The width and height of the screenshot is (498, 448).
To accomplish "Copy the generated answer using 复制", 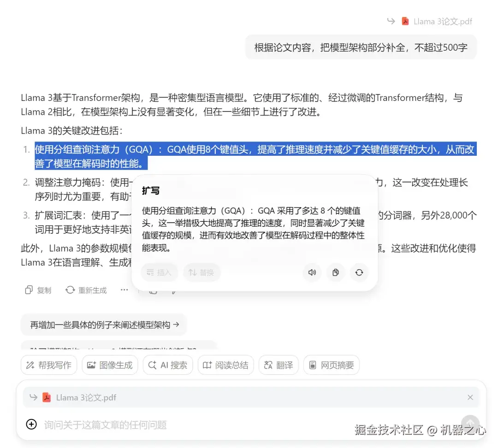I will click(x=37, y=290).
